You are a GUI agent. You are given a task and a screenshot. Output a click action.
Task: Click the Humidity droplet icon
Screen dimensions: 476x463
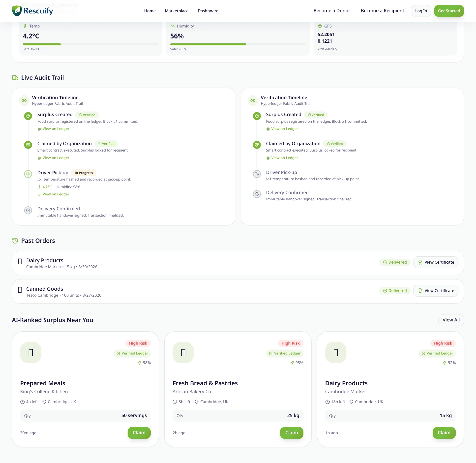tap(173, 26)
